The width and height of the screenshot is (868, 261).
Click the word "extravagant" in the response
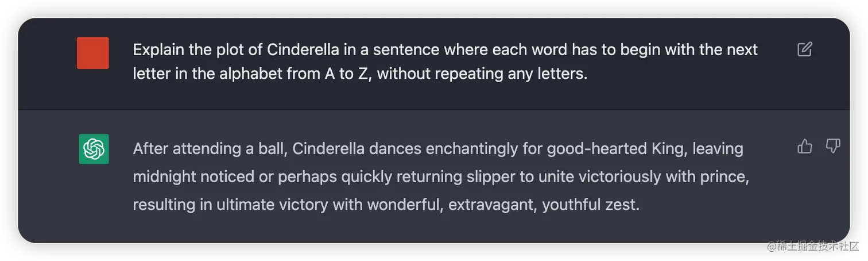[x=491, y=204]
